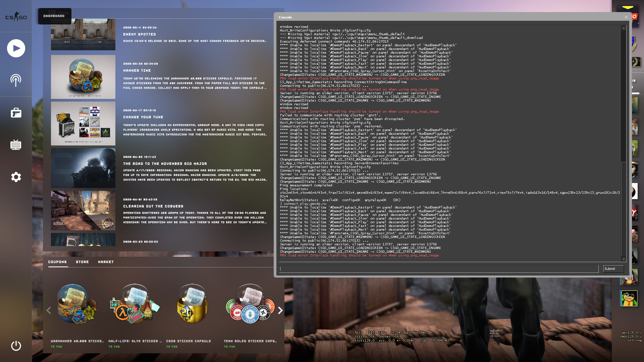The image size is (644, 362).
Task: Open the 'Clearing Out the Cobwebs' headline
Action: [x=153, y=206]
